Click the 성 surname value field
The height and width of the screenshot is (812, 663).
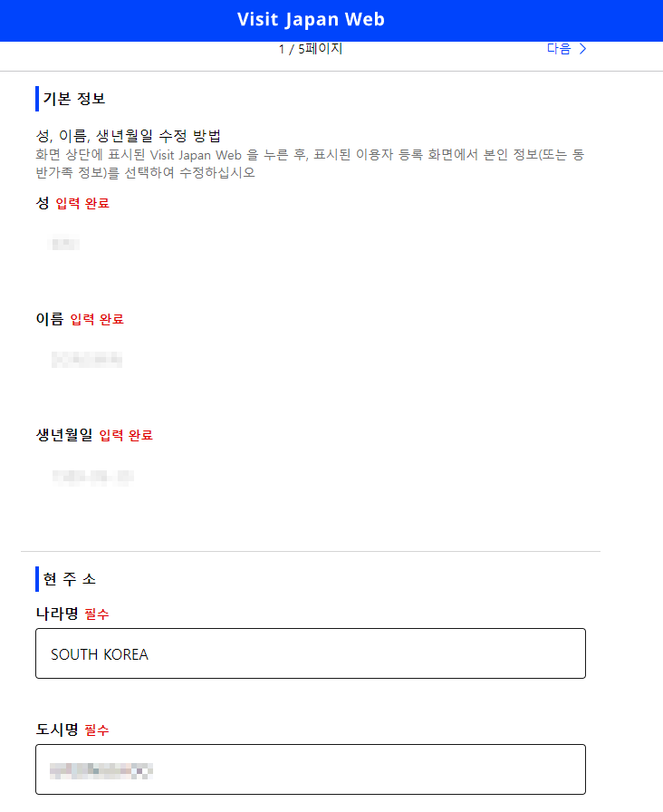62,243
